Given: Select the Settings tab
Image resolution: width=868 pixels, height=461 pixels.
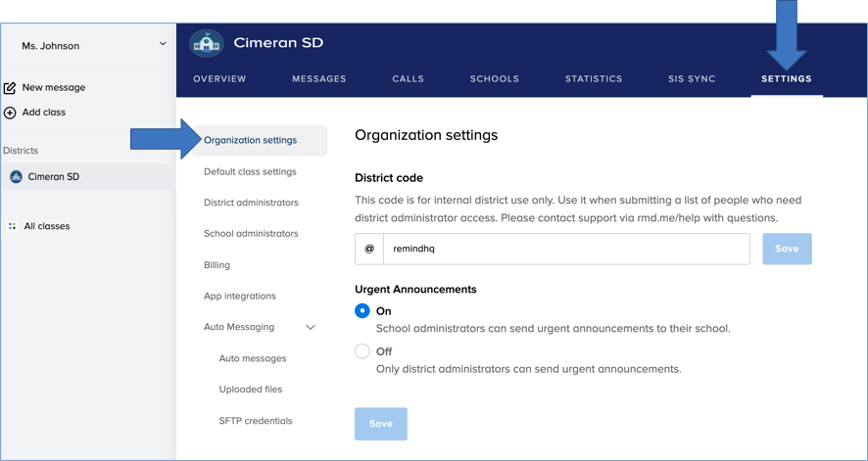Looking at the screenshot, I should click(787, 78).
